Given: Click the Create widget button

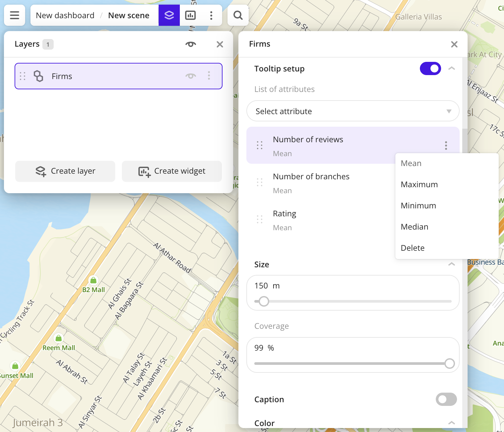Looking at the screenshot, I should (x=172, y=171).
